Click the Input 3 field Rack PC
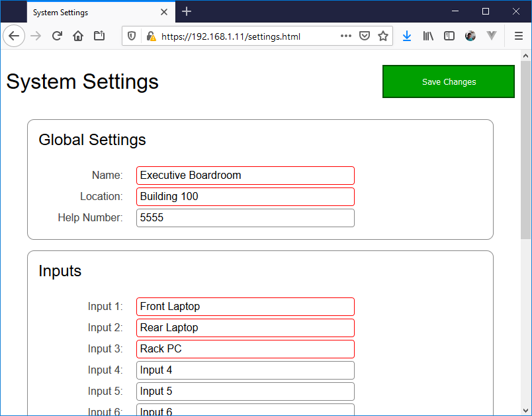 click(x=245, y=349)
